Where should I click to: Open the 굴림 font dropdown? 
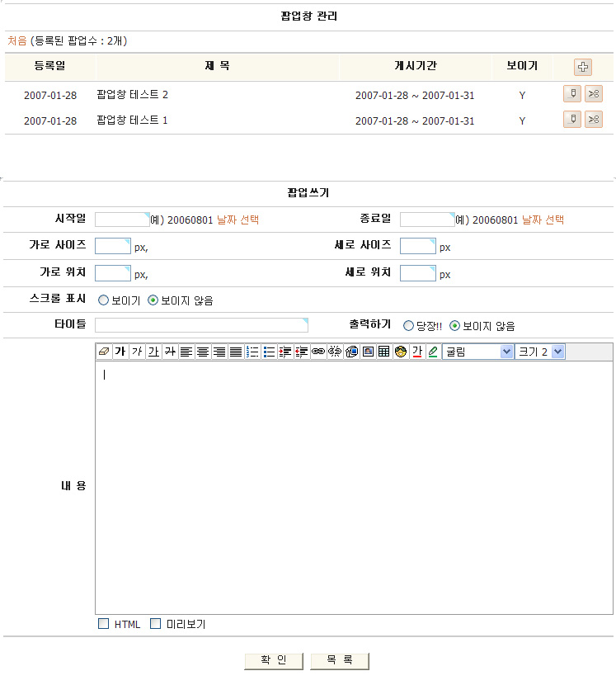click(478, 352)
